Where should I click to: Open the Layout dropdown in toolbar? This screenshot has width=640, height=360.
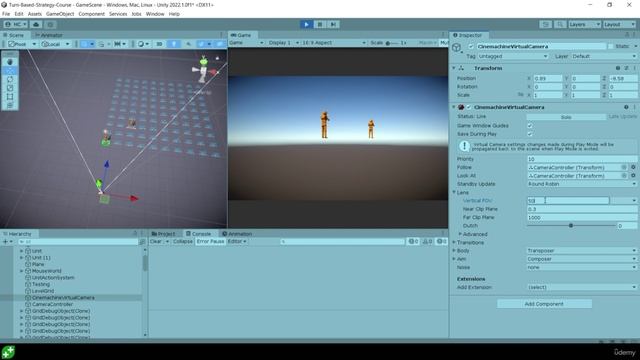click(620, 24)
